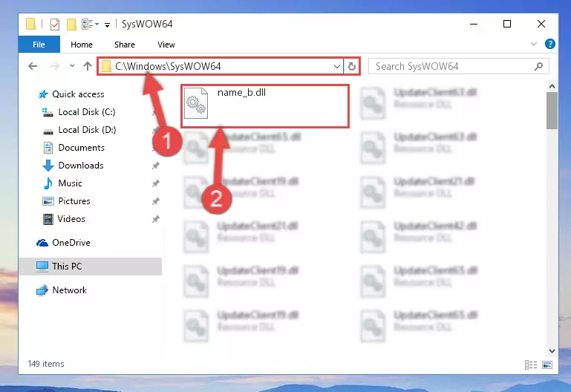Click the New folder icon in the title bar
The image size is (571, 392).
tap(71, 24)
